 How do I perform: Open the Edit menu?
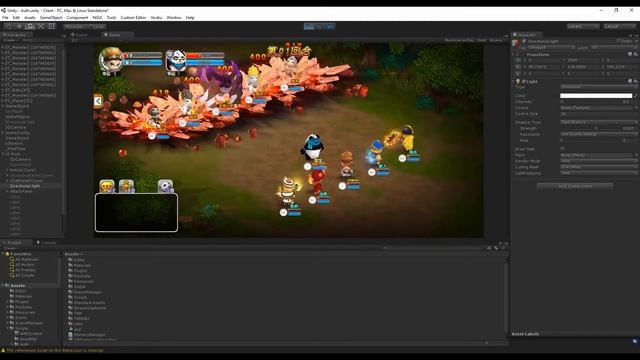[x=16, y=18]
